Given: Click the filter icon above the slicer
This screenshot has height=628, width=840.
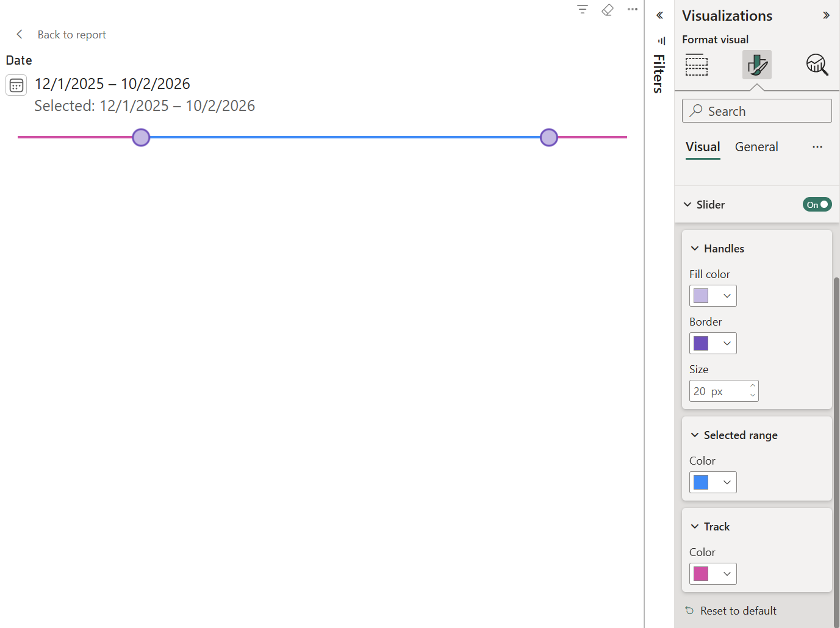Looking at the screenshot, I should coord(583,9).
